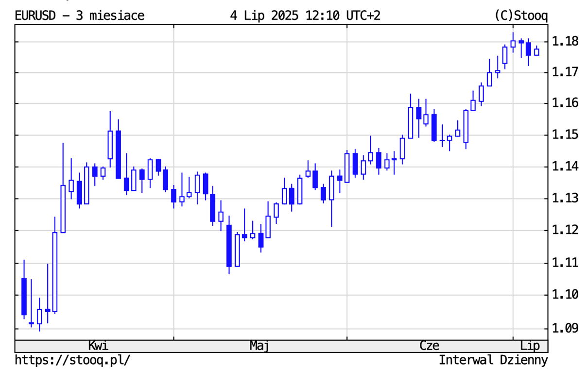Select the Lip month label
The image size is (588, 369).
click(x=530, y=346)
